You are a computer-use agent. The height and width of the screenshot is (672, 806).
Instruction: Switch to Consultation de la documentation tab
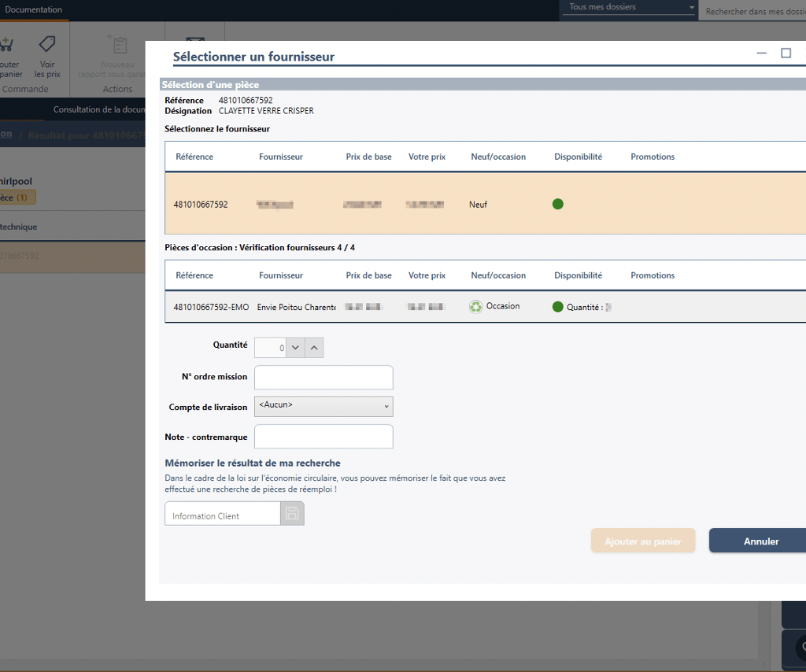(98, 110)
